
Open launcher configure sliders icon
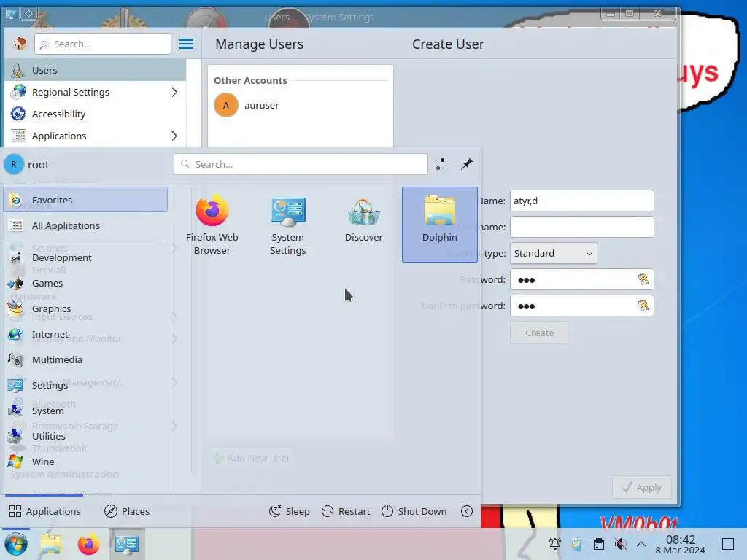(441, 164)
